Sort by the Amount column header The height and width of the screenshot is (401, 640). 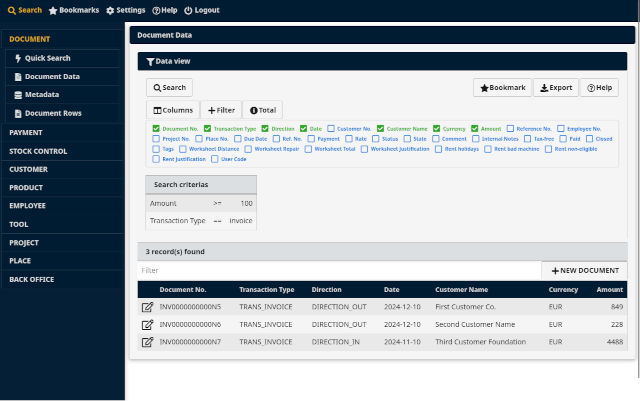click(609, 290)
